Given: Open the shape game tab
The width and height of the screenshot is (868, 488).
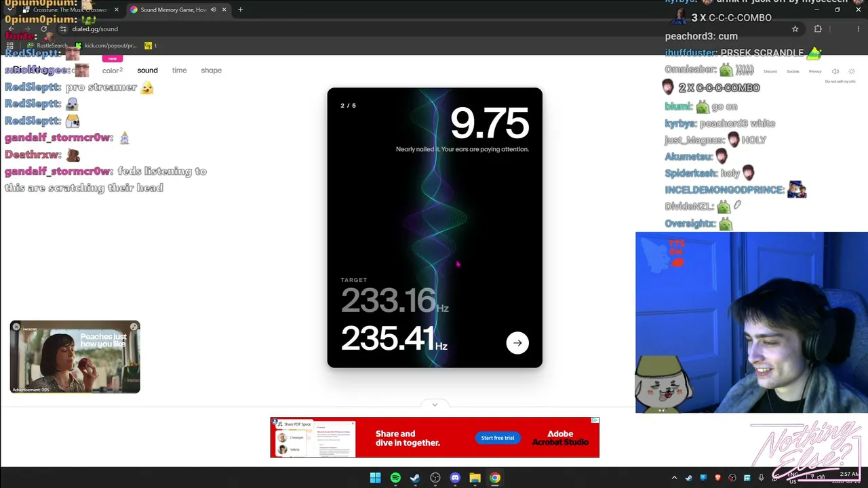Looking at the screenshot, I should pyautogui.click(x=211, y=70).
